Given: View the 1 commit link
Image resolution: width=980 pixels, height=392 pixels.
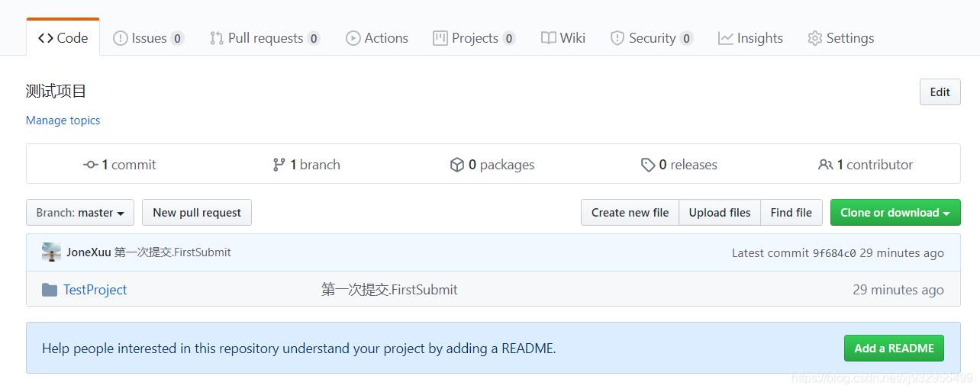Looking at the screenshot, I should coord(119,165).
